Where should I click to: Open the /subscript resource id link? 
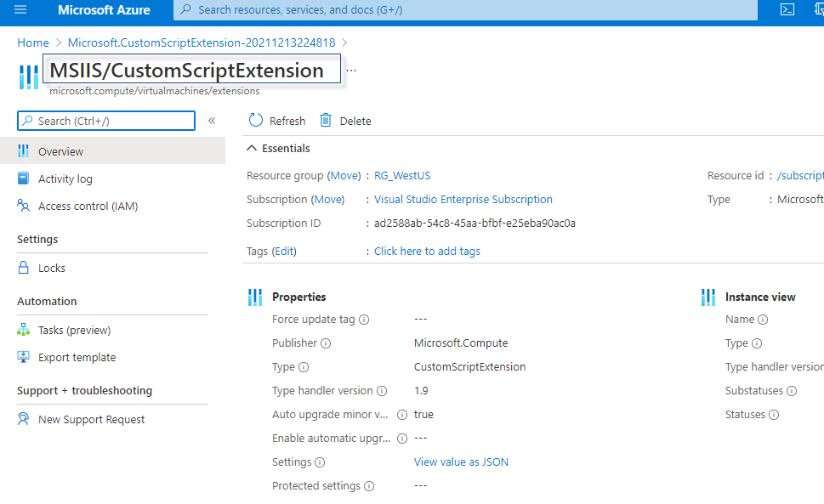coord(800,175)
